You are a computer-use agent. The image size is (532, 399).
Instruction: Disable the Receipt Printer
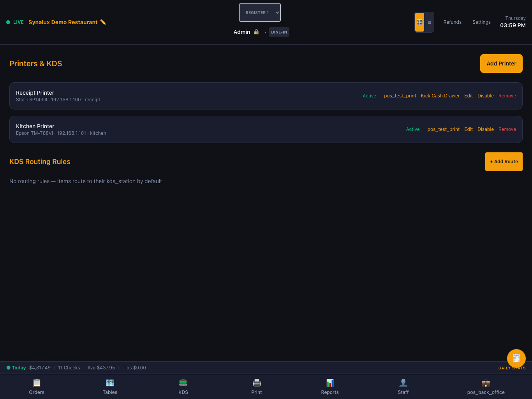pos(485,96)
